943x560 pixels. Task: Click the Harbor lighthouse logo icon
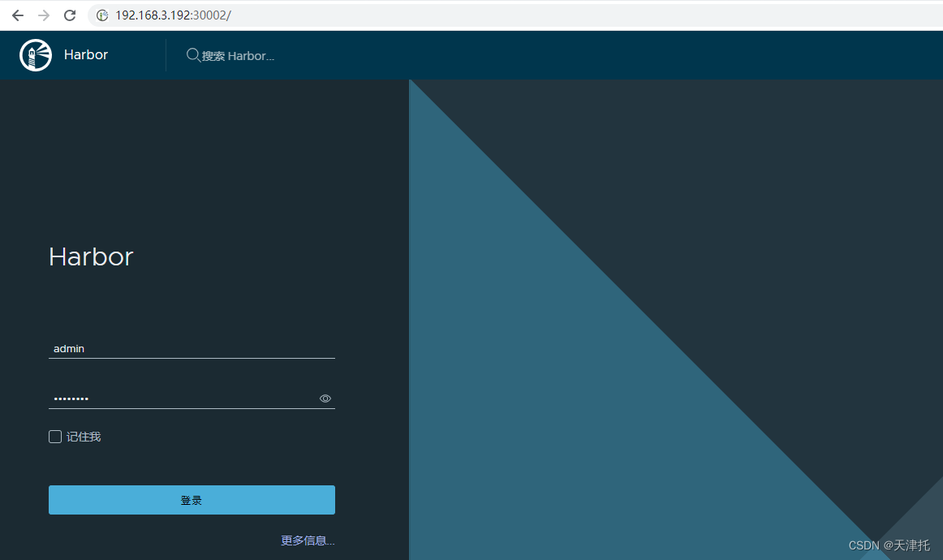coord(36,55)
